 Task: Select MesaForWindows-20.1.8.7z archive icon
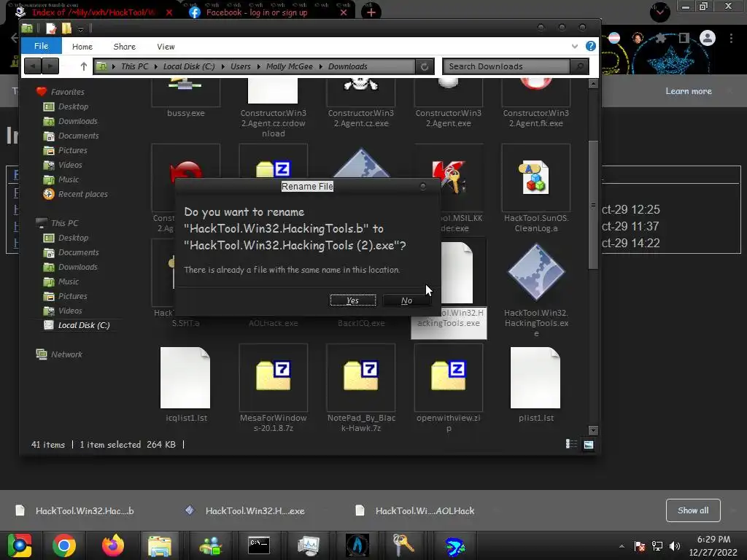[273, 378]
